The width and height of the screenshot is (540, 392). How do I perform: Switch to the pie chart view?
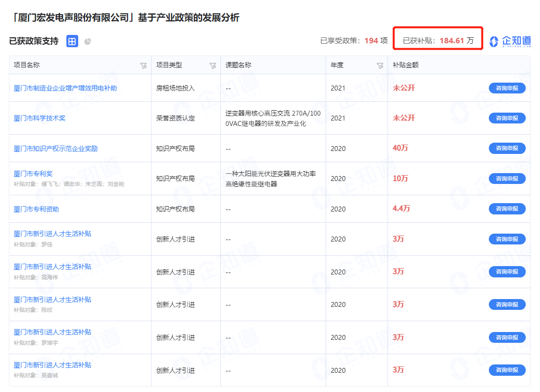click(88, 41)
